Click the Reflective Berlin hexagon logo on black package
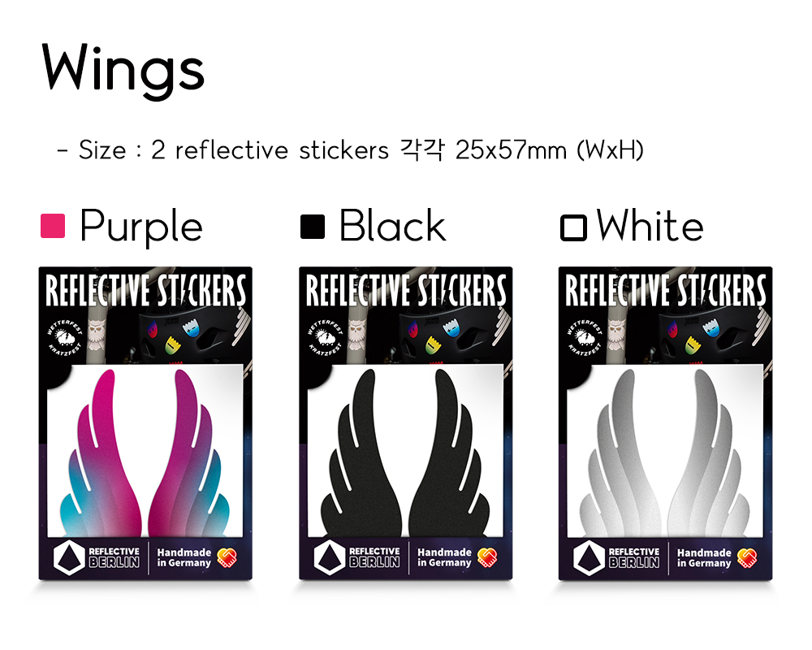812x650 pixels. [x=330, y=558]
